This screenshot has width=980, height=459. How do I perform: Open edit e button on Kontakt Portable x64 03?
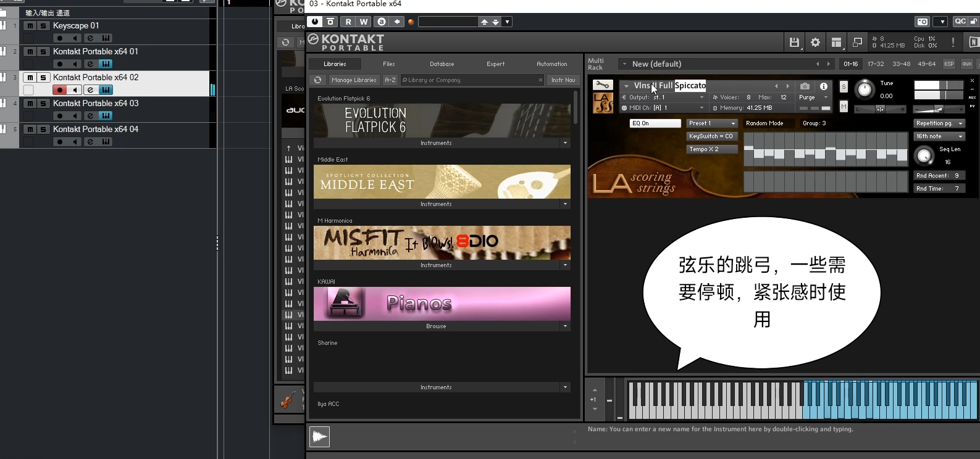(90, 116)
